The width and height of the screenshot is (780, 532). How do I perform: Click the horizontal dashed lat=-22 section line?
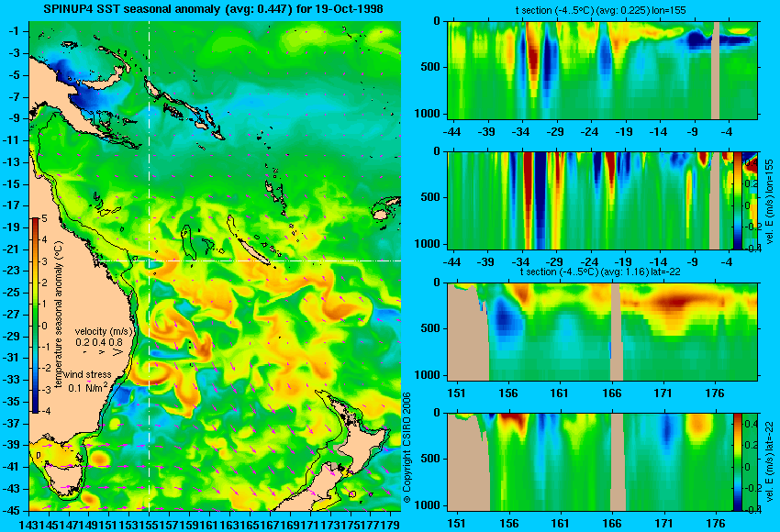point(249,260)
